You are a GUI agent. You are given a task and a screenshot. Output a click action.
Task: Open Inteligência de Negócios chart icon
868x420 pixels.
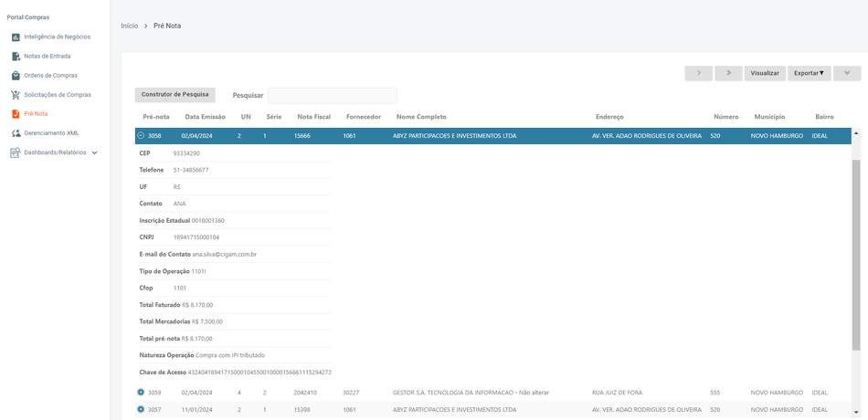[16, 37]
